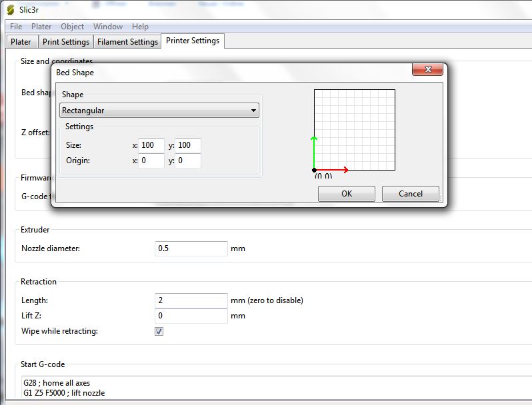Click the 'G1 Z5 F5000 ; lift nozzle' line

tap(64, 393)
